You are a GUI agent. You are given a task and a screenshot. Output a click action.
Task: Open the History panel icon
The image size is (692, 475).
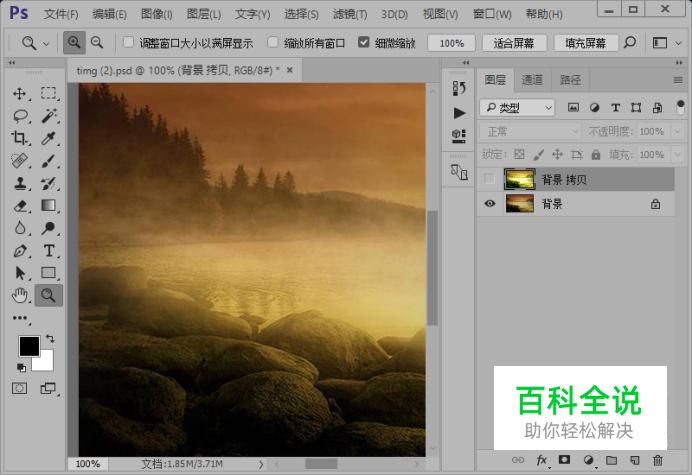pos(459,88)
